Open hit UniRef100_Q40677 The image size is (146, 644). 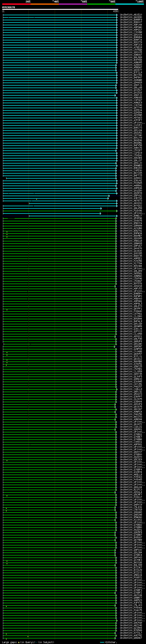click(x=131, y=70)
